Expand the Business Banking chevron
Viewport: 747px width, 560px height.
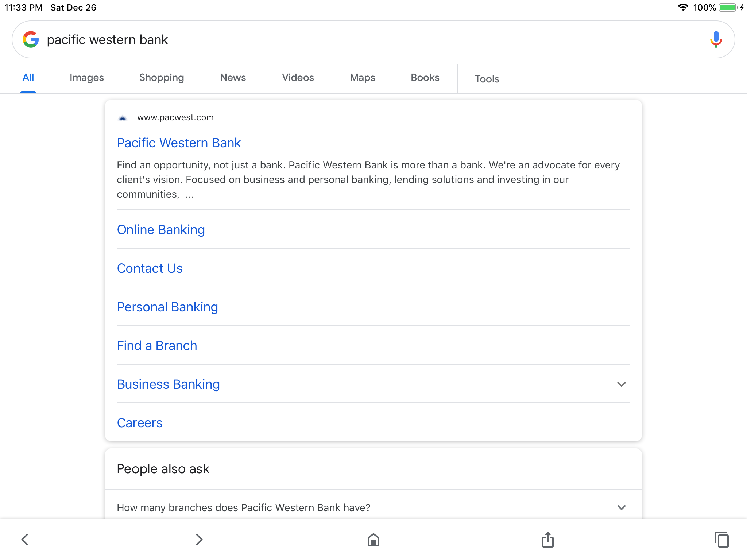click(x=621, y=384)
